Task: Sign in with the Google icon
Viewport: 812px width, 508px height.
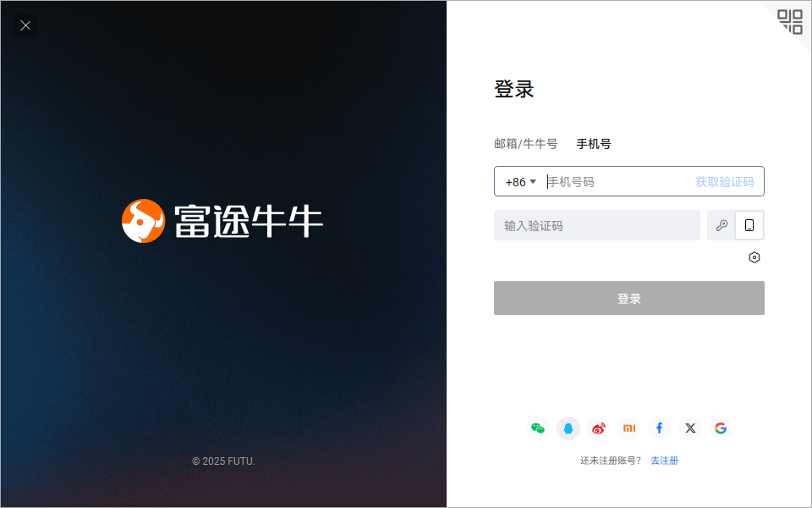Action: pos(721,428)
